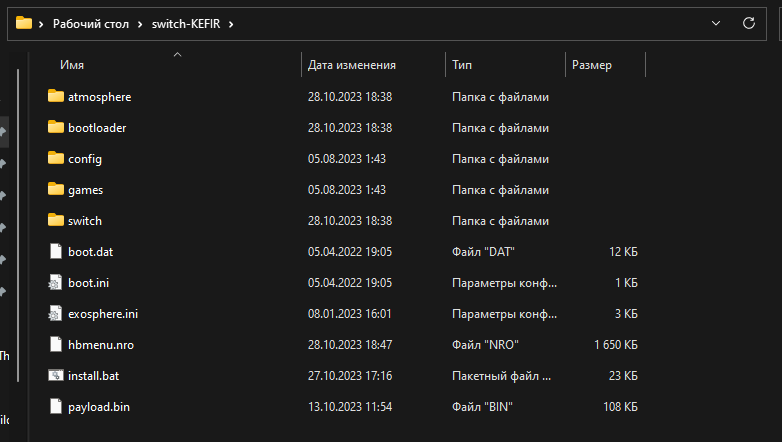The image size is (782, 442).
Task: Click the config folder icon
Action: [x=55, y=159]
